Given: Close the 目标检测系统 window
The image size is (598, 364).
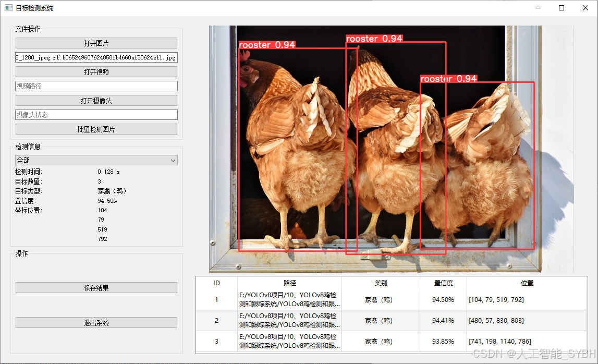Looking at the screenshot, I should tap(585, 8).
